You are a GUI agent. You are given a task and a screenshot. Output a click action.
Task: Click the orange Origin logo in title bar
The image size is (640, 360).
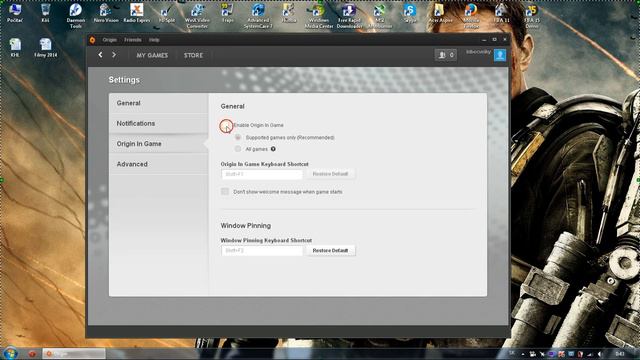coord(93,40)
